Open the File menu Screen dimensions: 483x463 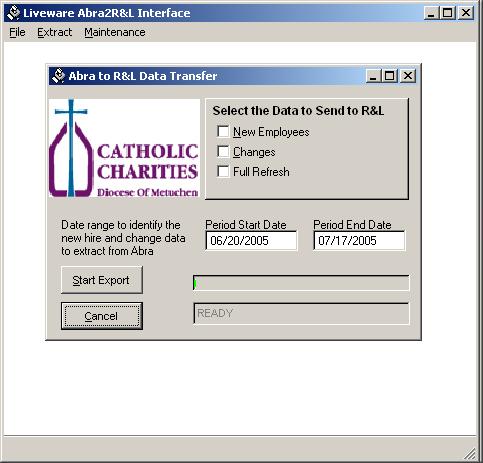point(17,32)
